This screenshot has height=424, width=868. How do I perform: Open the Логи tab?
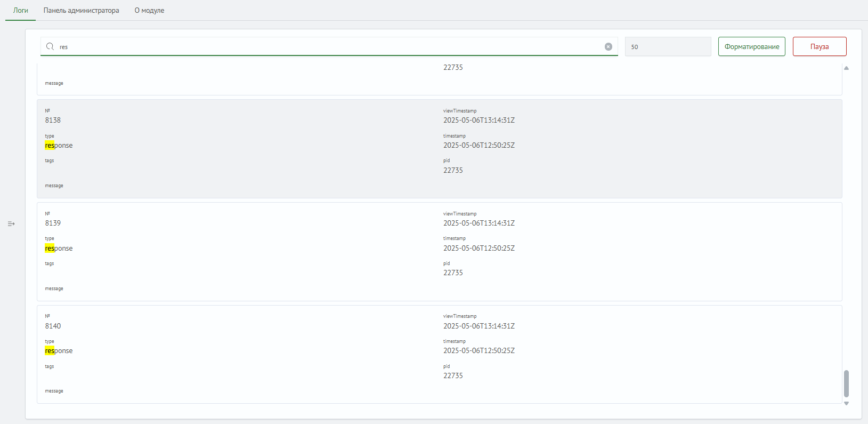point(21,11)
